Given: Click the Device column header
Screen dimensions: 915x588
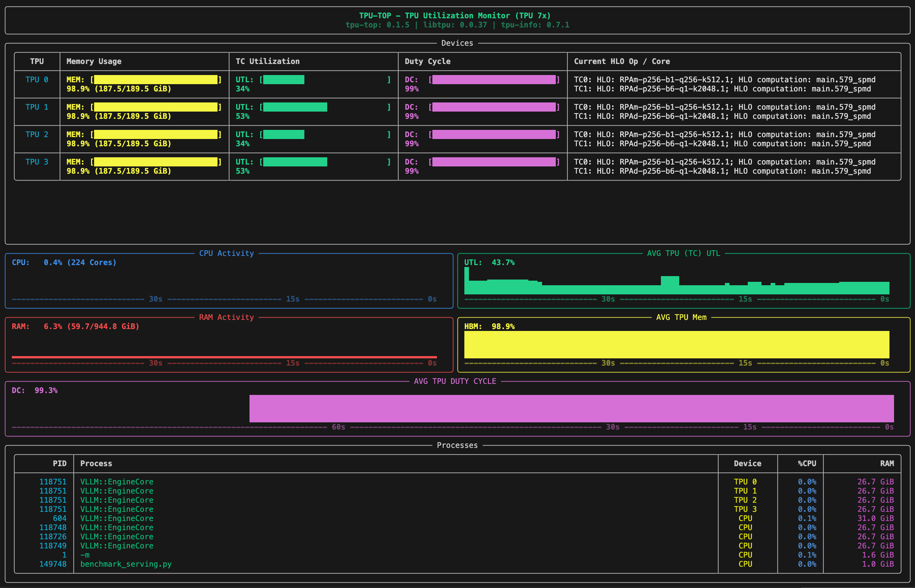Looking at the screenshot, I should point(748,463).
